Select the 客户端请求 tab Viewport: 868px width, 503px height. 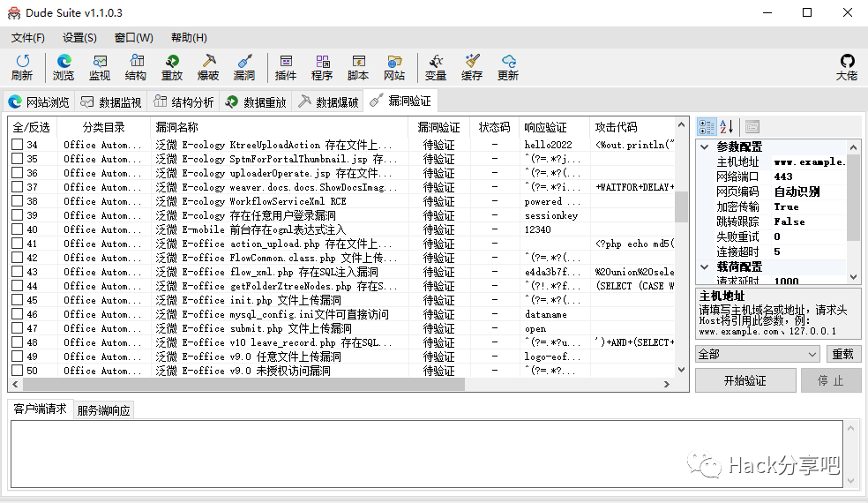(x=40, y=409)
